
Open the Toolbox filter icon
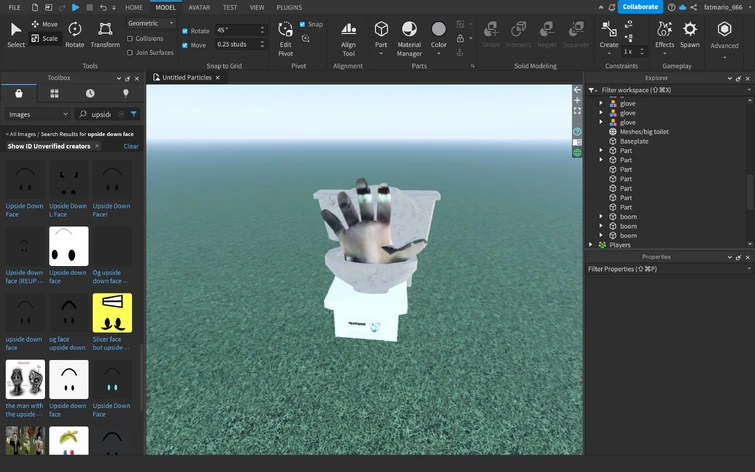point(134,114)
